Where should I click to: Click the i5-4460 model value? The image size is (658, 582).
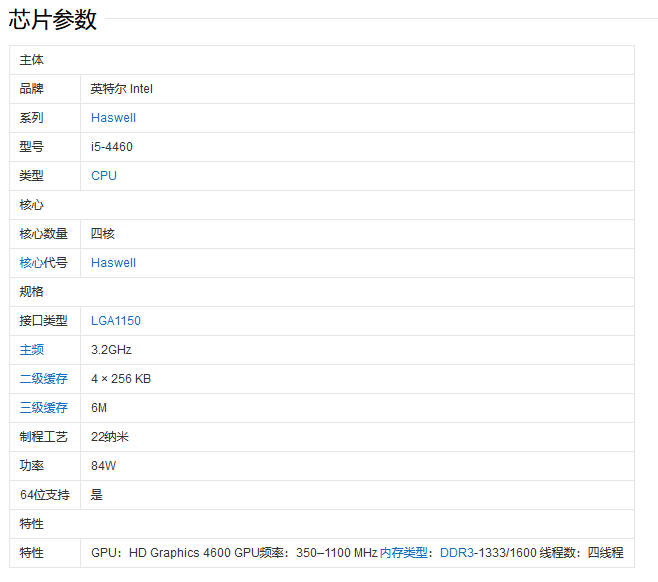[x=112, y=147]
